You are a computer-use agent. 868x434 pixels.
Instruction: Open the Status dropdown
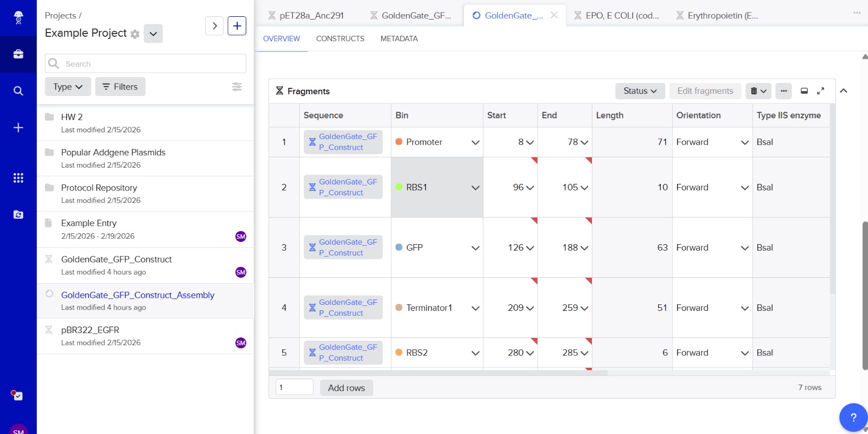(640, 91)
